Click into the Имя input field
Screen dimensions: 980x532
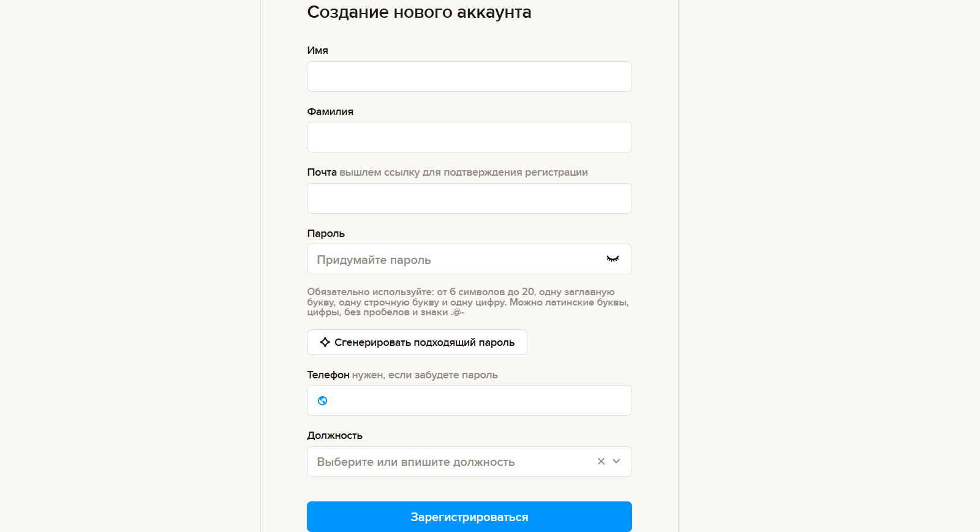tap(469, 77)
